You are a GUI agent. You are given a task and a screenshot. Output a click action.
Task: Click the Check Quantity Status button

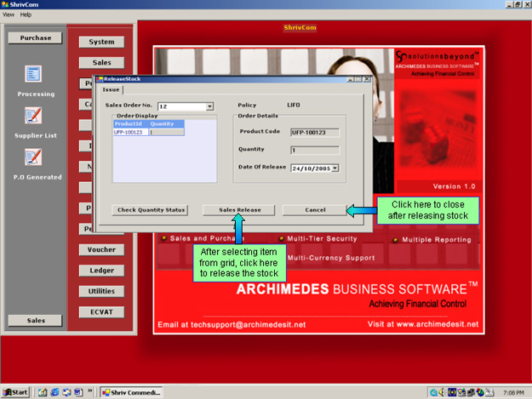[152, 209]
